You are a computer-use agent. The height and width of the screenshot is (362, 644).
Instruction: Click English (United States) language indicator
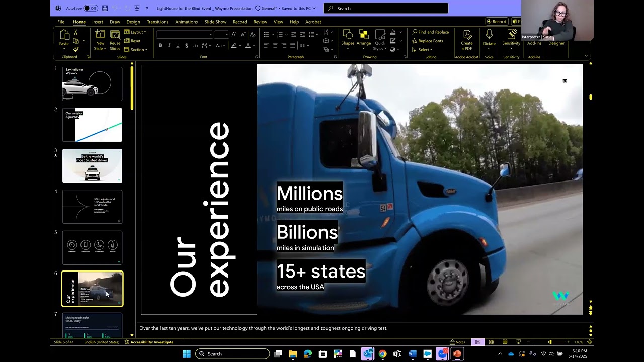[x=102, y=342]
